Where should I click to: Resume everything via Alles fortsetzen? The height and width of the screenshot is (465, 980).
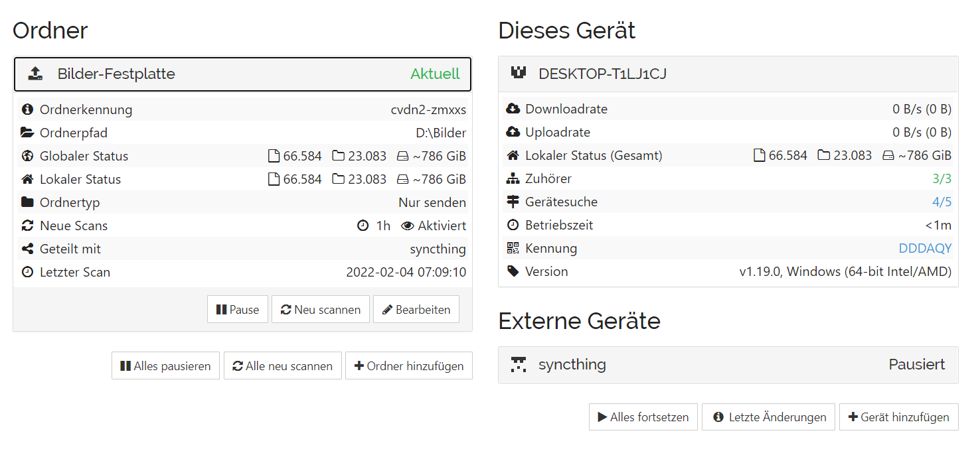pyautogui.click(x=643, y=417)
